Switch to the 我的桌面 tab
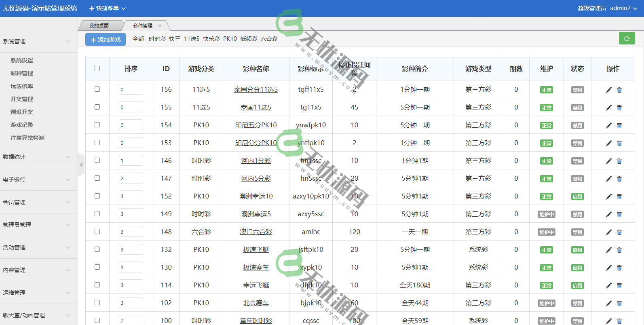Screen dimensions: 644x325 coord(99,25)
